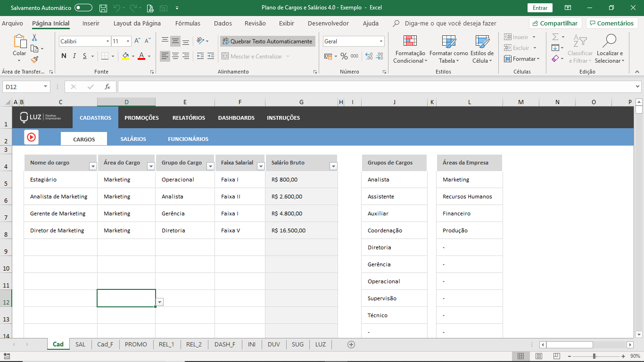Click the red play video icon
This screenshot has width=644, height=362.
31,137
